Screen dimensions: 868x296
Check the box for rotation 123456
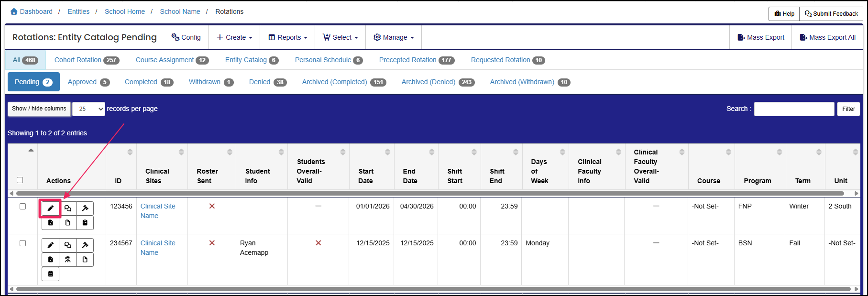(x=22, y=207)
